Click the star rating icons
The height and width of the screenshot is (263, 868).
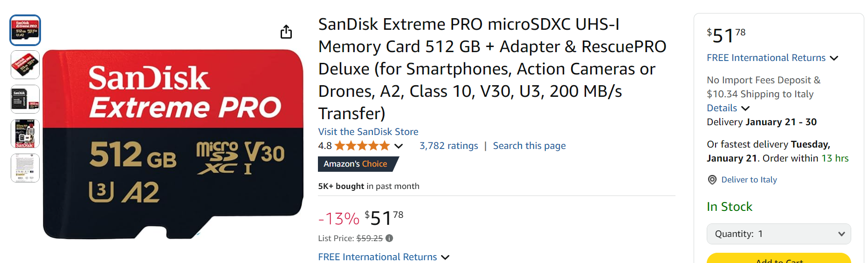tap(362, 146)
